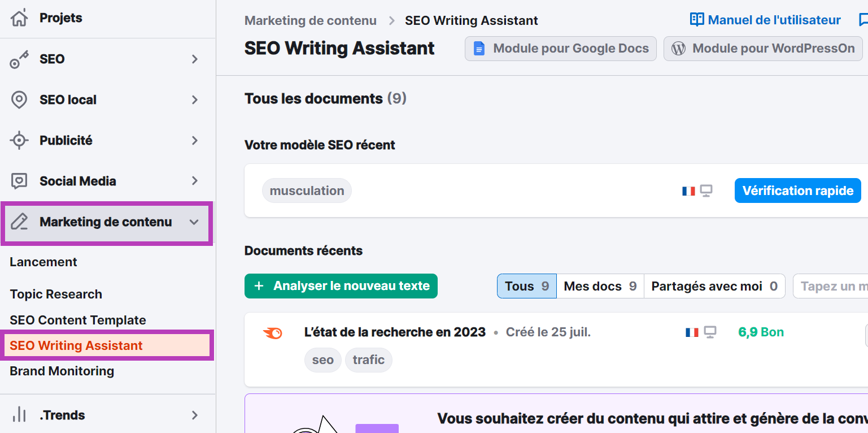Click the SEO key icon in sidebar

(19, 59)
